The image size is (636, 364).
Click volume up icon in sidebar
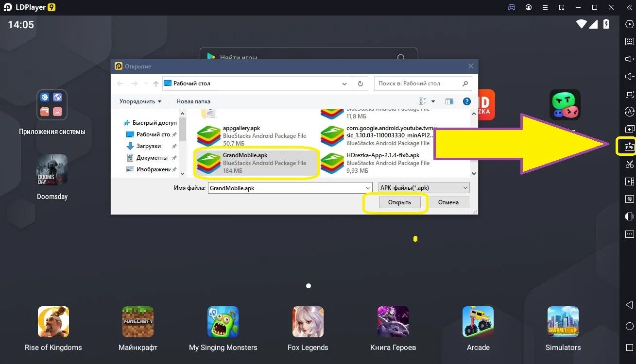pyautogui.click(x=629, y=59)
